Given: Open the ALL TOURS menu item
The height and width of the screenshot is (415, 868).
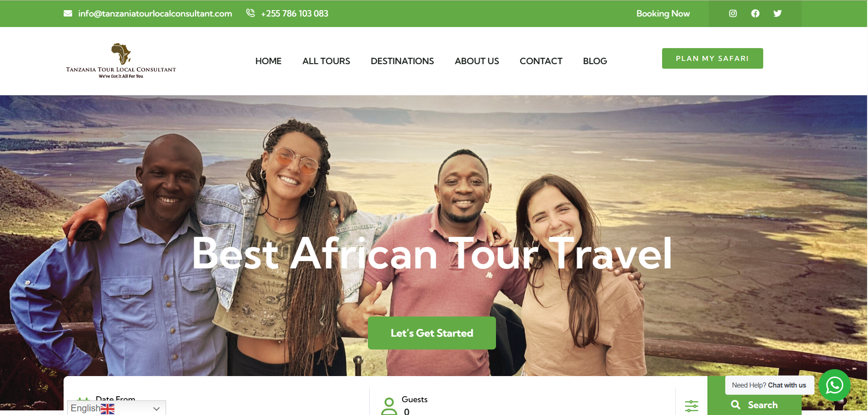Looking at the screenshot, I should click(x=326, y=61).
